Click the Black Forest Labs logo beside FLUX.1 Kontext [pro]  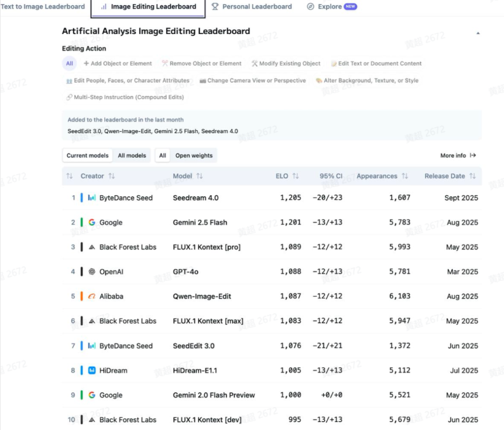pyautogui.click(x=91, y=248)
